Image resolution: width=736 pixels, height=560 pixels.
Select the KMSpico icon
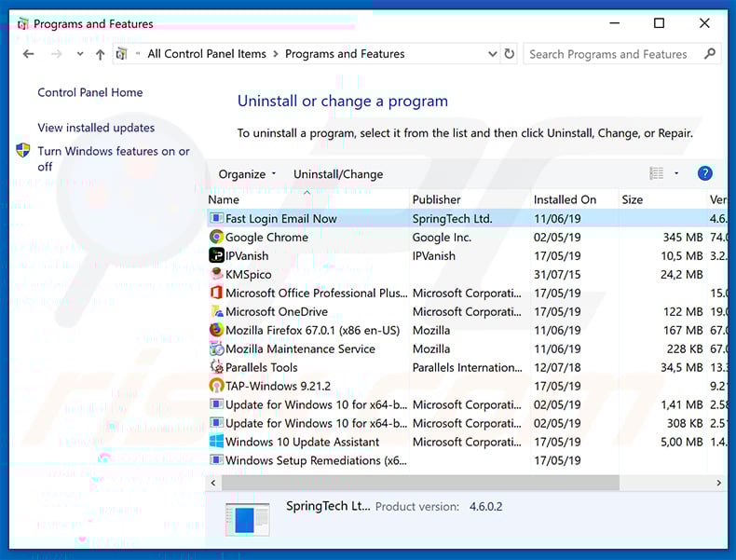pyautogui.click(x=216, y=274)
